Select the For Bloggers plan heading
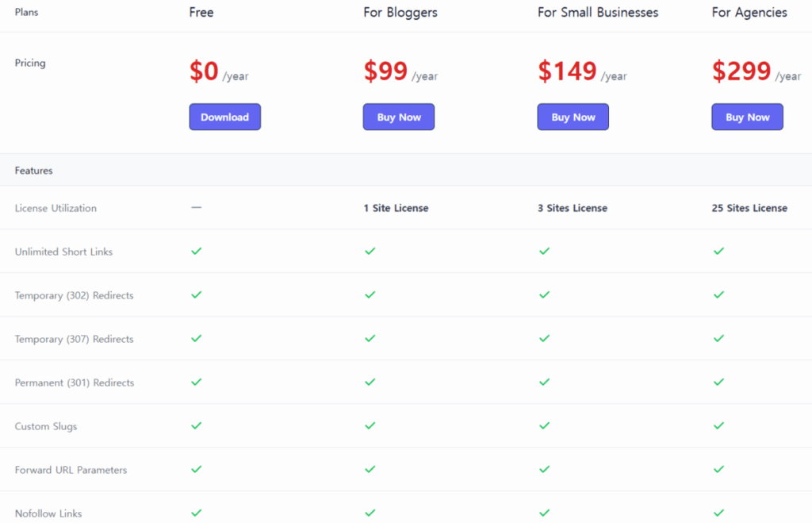 [x=400, y=13]
